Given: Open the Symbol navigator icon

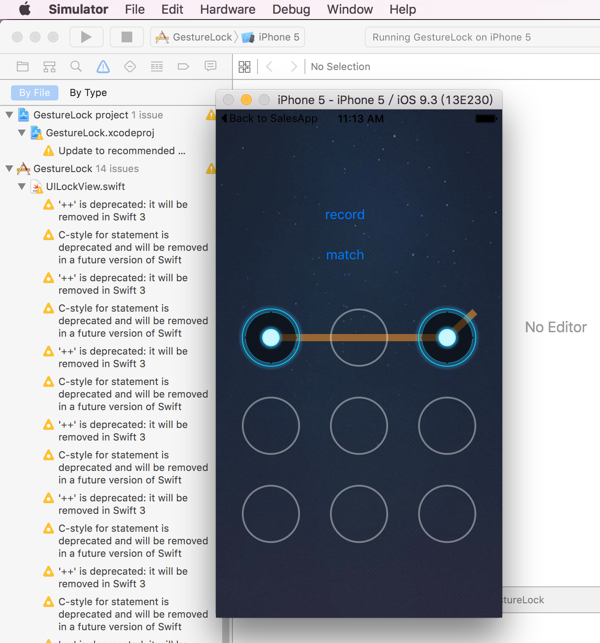Looking at the screenshot, I should (49, 66).
